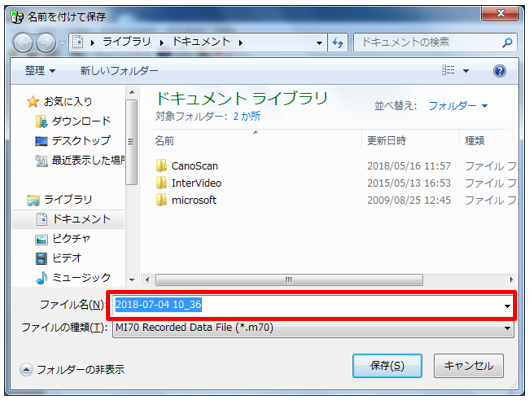
Task: Click the view mode icon
Action: [448, 70]
